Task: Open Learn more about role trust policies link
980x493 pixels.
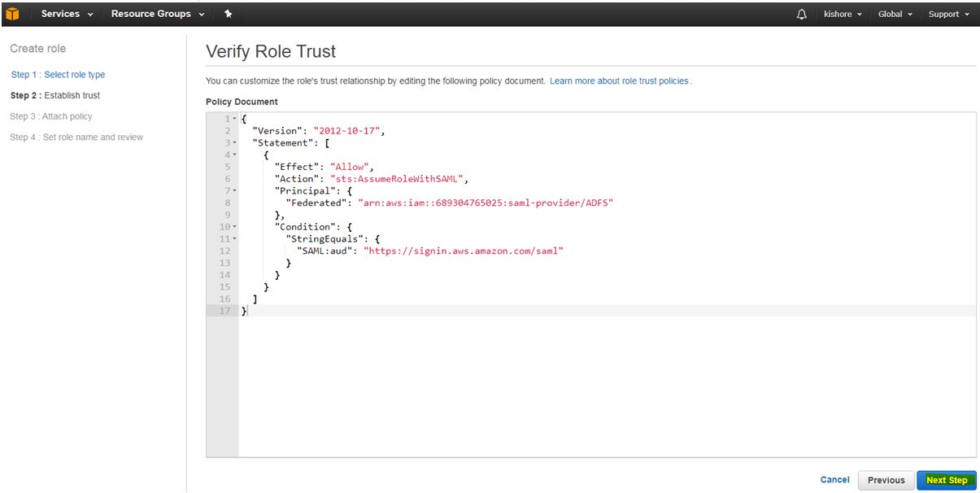Action: coord(619,81)
